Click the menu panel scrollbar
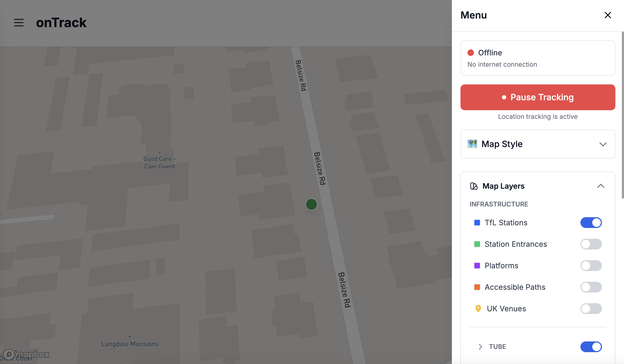The width and height of the screenshot is (624, 364). pos(622,116)
